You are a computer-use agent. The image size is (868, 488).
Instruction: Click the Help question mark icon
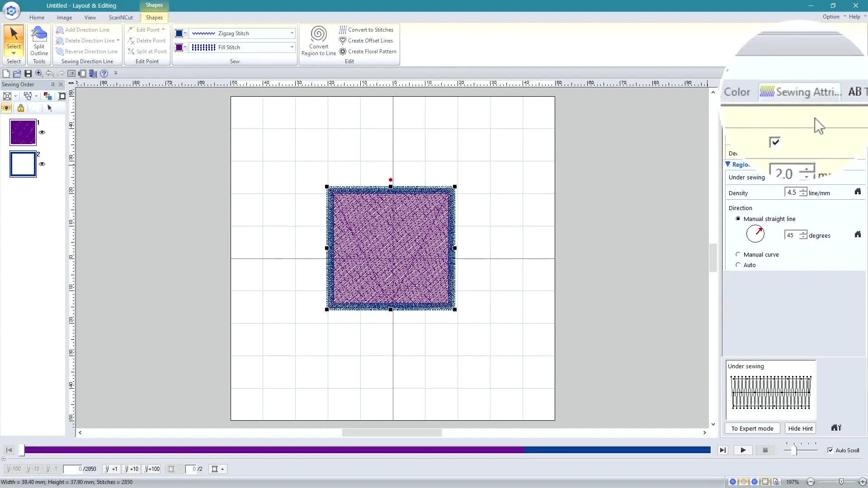[x=104, y=73]
